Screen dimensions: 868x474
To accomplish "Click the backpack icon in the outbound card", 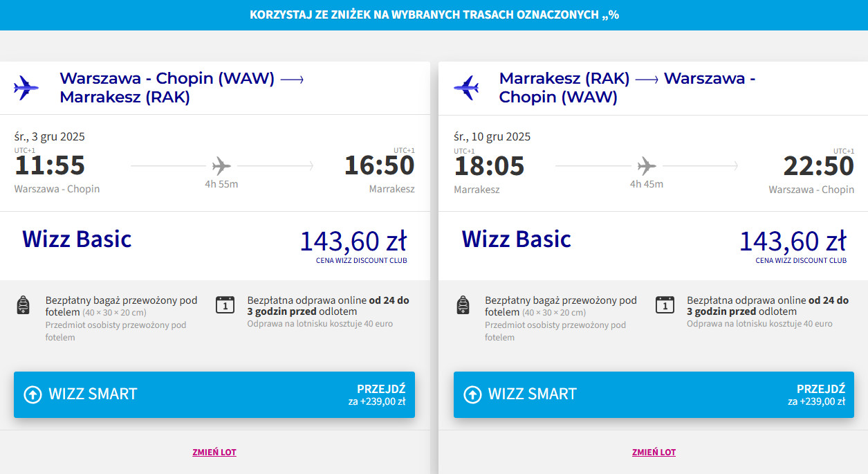I will [24, 305].
